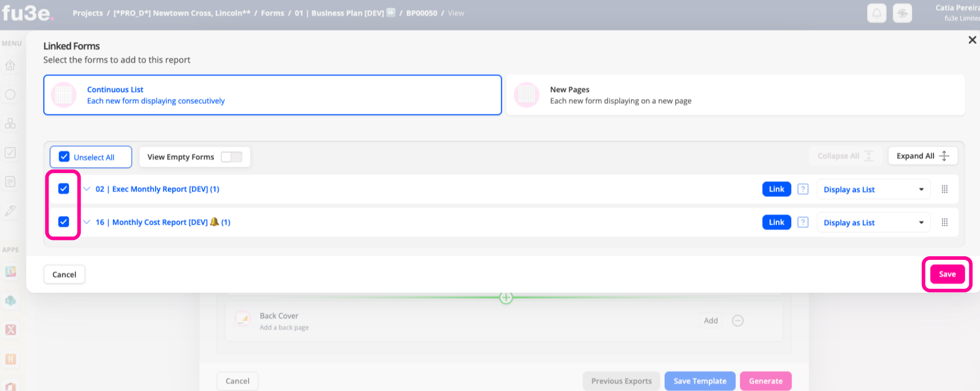Viewport: 980px width, 391px height.
Task: Open the red X app icon in sidebar
Action: [11, 330]
